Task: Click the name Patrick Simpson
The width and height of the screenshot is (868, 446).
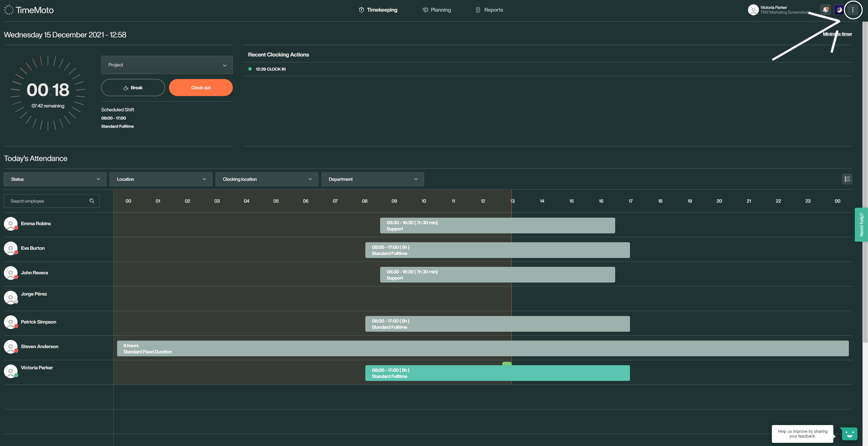Action: click(x=38, y=322)
